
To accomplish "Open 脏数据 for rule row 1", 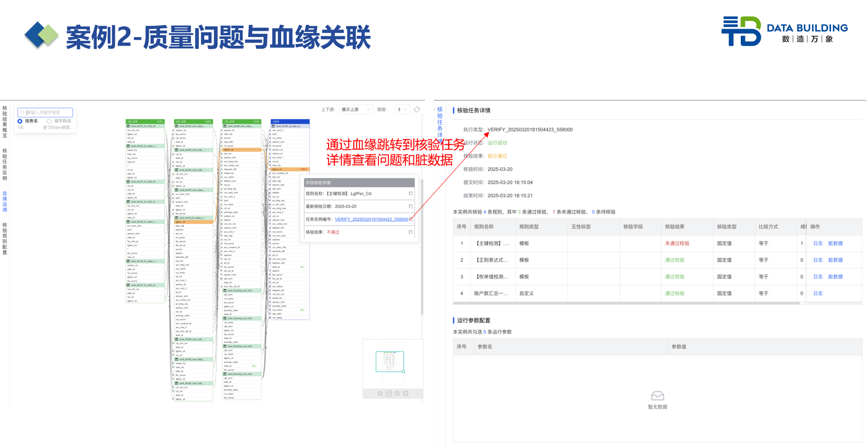I will point(835,243).
